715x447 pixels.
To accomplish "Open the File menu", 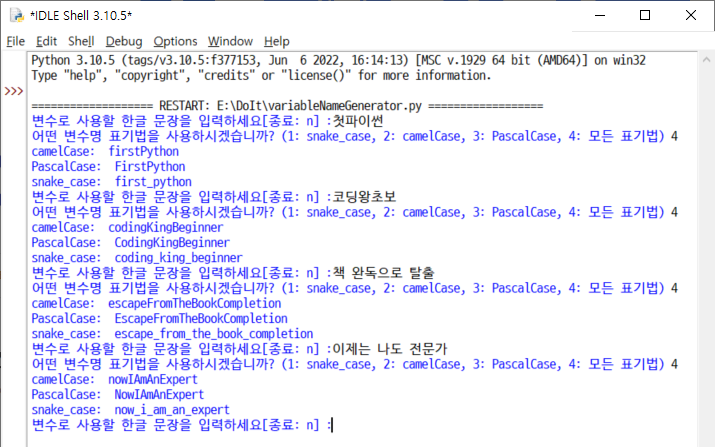I will coord(16,42).
